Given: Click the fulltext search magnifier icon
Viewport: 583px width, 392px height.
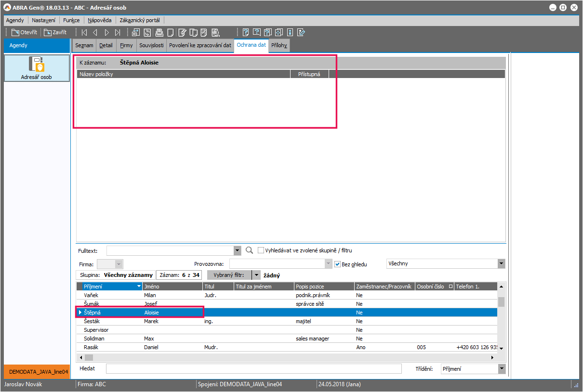Looking at the screenshot, I should click(249, 250).
